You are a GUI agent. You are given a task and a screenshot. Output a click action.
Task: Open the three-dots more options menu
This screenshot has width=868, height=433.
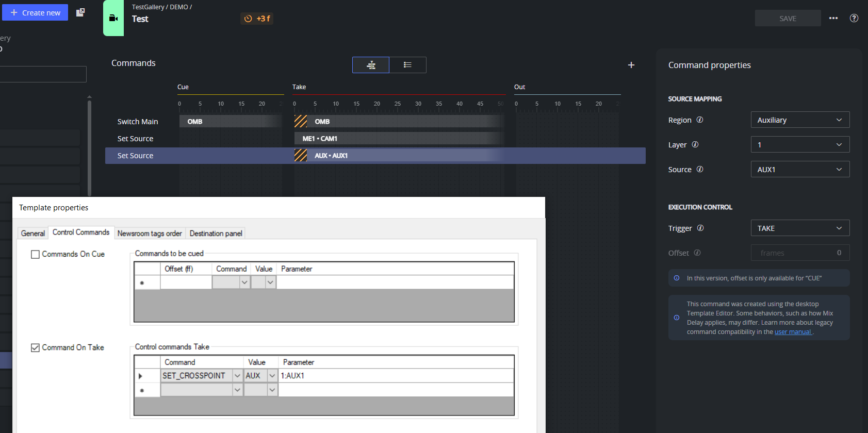833,18
